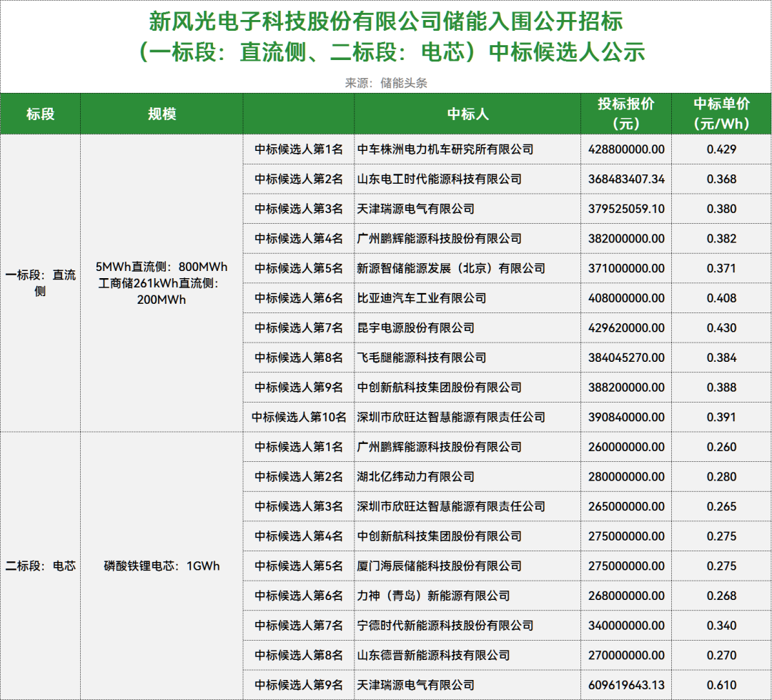The height and width of the screenshot is (700, 772).
Task: Click unit price 0.382
Action: point(721,238)
